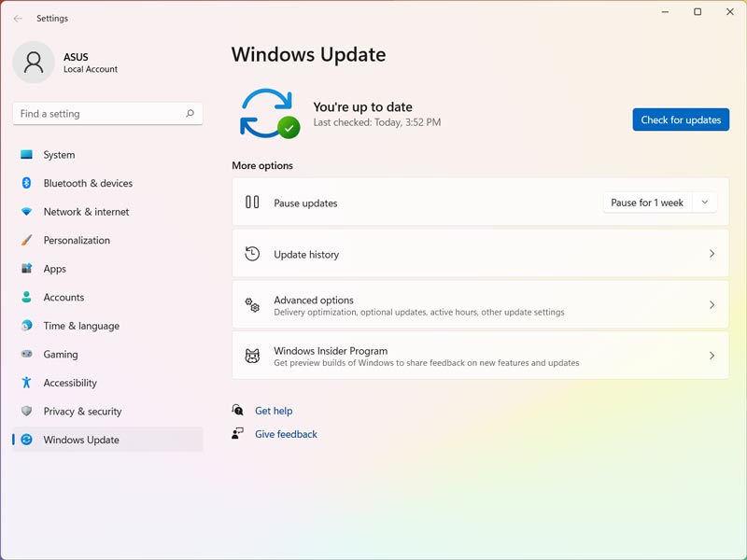This screenshot has width=747, height=560.
Task: Select Windows Update in the sidebar
Action: (107, 440)
